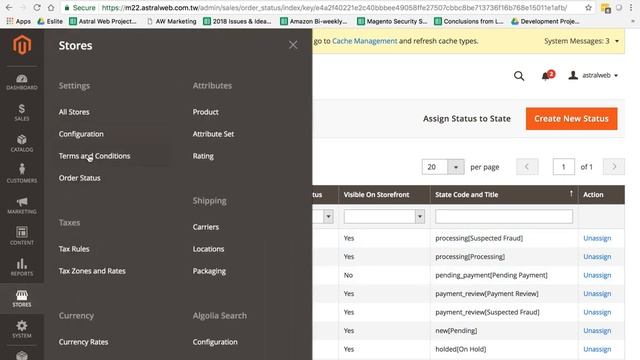Viewport: 640px width, 360px height.
Task: Close the Stores flyout panel
Action: click(293, 45)
